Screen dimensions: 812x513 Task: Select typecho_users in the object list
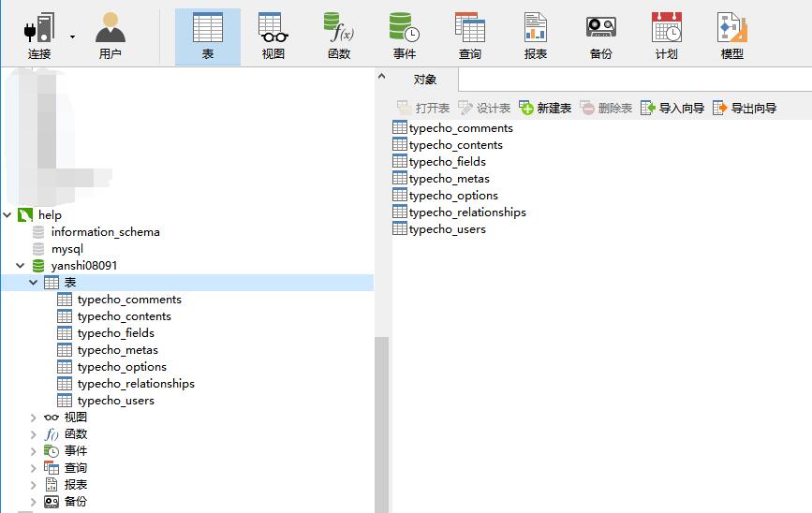tap(447, 229)
